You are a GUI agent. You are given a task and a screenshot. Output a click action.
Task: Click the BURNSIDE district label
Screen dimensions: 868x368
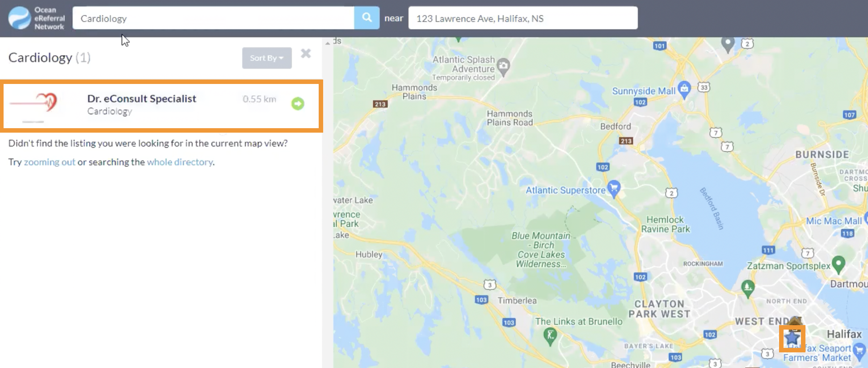pyautogui.click(x=822, y=155)
